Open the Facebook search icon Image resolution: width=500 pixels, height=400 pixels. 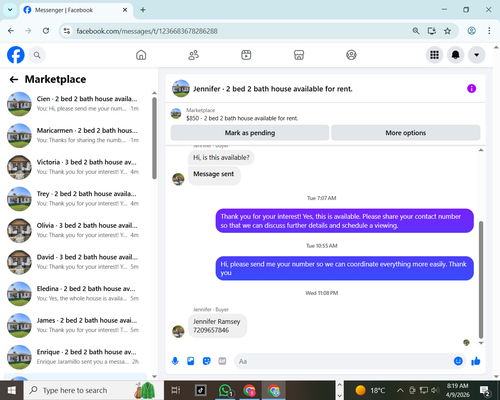(x=37, y=55)
